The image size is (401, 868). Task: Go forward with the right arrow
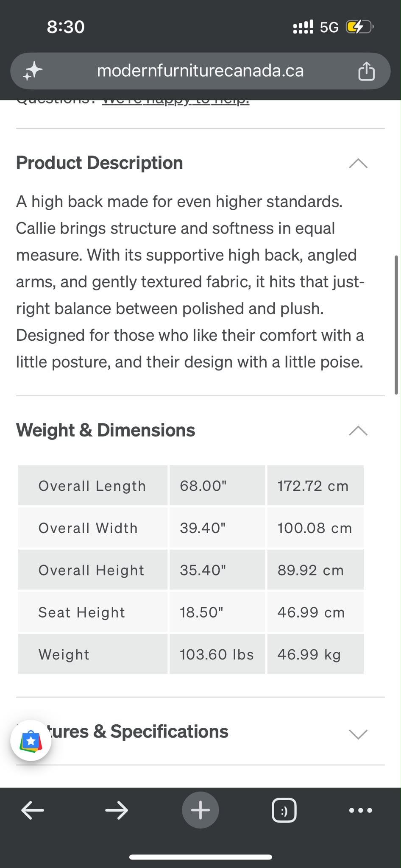(117, 810)
